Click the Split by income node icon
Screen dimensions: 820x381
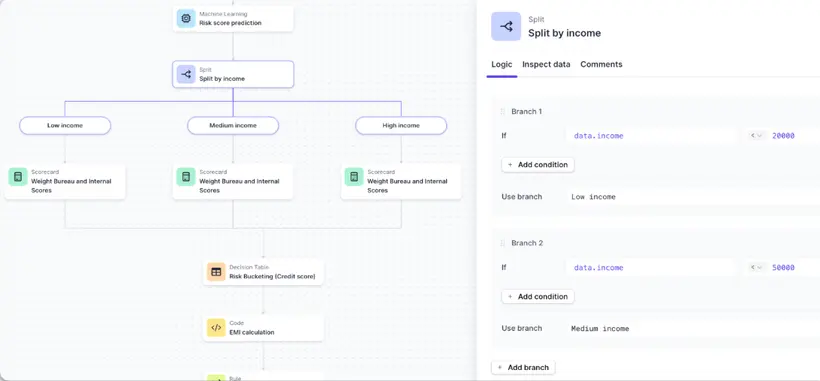tap(186, 74)
